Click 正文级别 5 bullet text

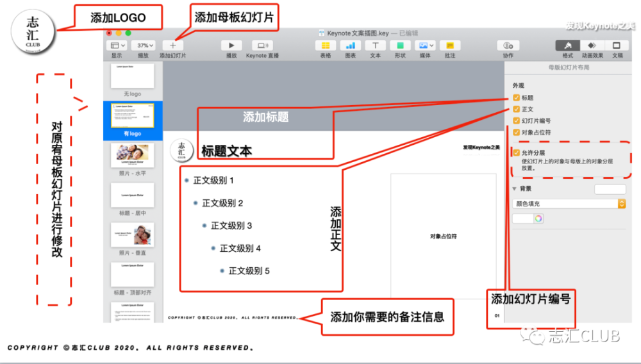(x=249, y=271)
